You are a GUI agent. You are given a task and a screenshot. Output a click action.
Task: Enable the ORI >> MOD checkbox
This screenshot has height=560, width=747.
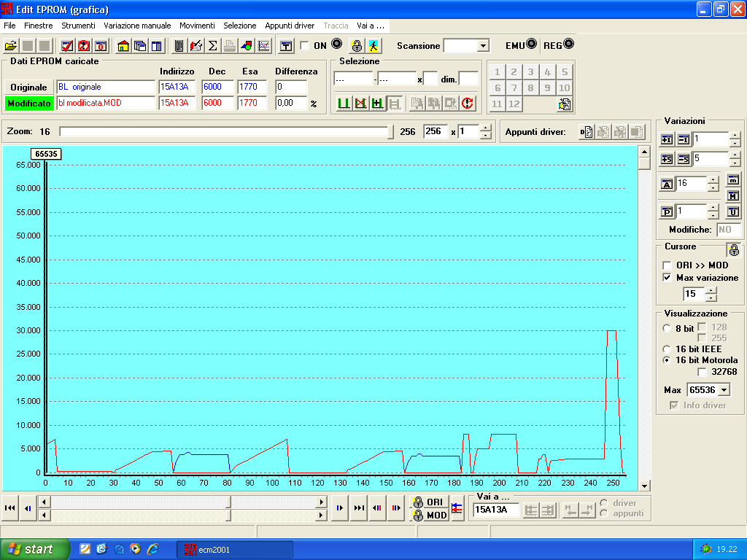click(x=667, y=265)
